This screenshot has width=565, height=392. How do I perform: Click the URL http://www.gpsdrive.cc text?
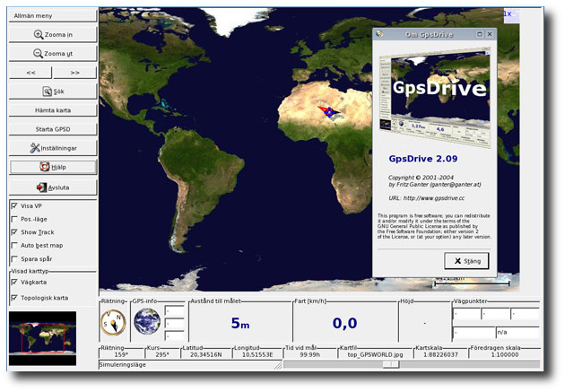[x=434, y=198]
